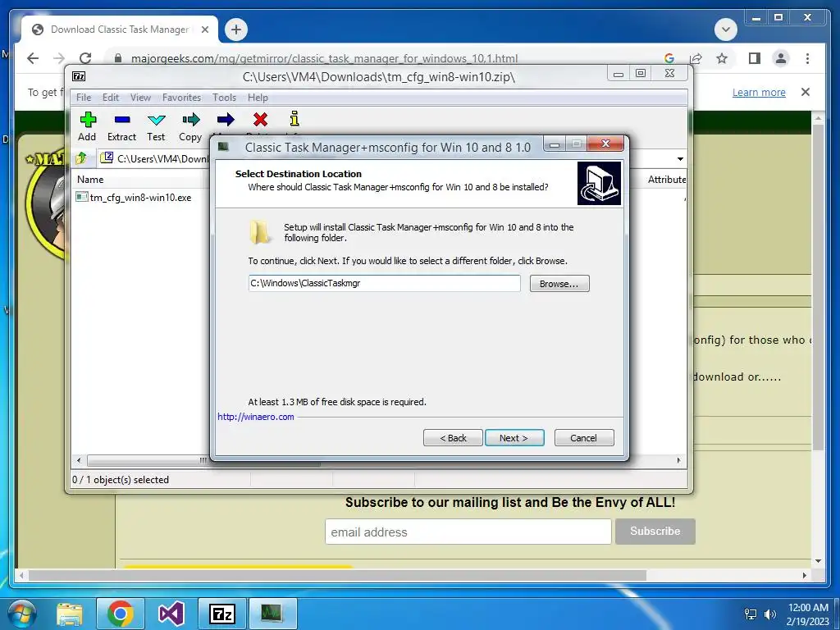
Task: Reload the majorgeeks page in Chrome
Action: [85, 58]
